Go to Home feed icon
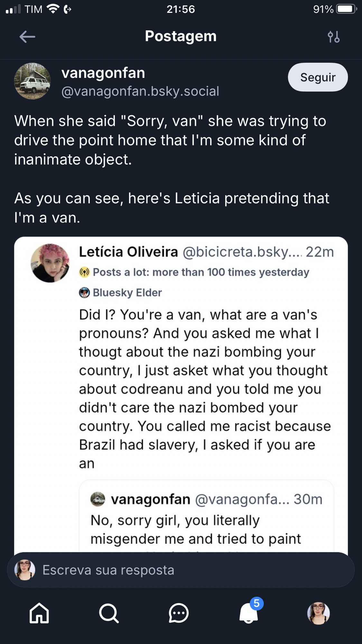 (39, 613)
